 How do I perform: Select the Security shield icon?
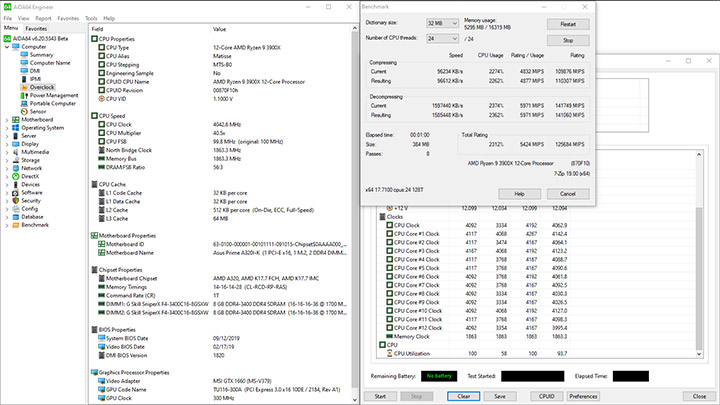point(16,201)
